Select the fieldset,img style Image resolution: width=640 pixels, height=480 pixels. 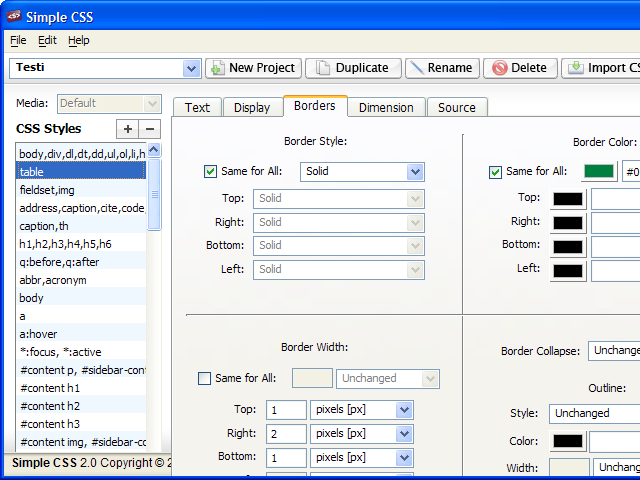81,190
